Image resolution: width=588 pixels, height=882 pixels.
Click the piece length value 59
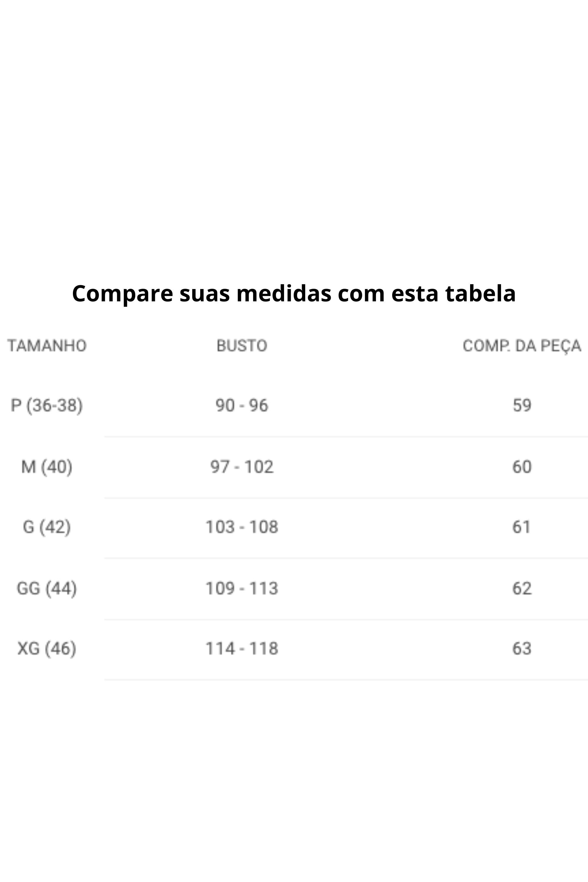pyautogui.click(x=522, y=405)
